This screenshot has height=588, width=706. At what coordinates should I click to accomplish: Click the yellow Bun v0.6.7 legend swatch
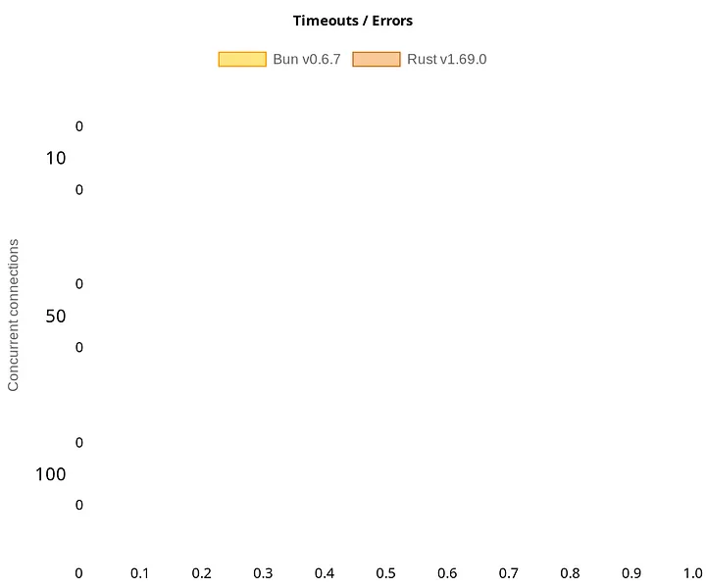coord(242,60)
